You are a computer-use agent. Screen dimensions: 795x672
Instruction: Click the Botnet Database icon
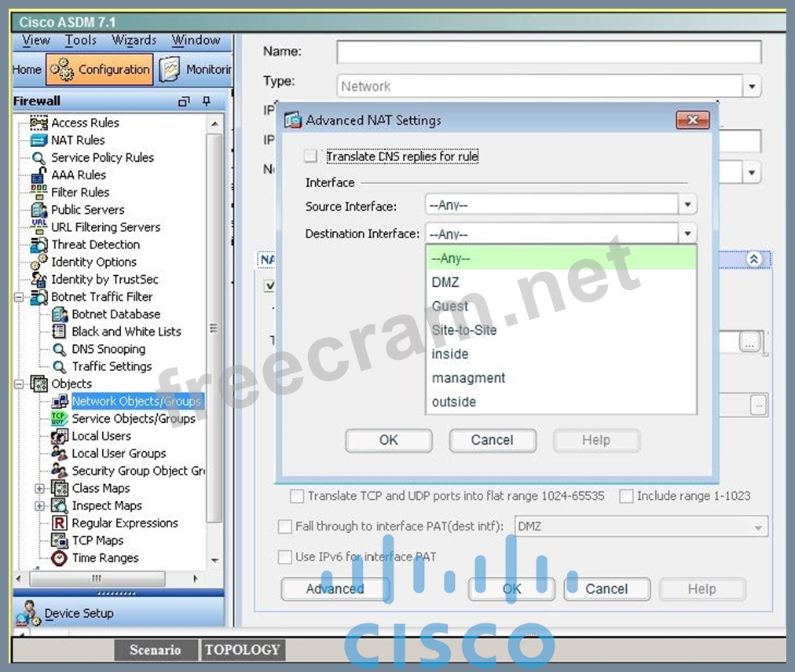(x=59, y=314)
